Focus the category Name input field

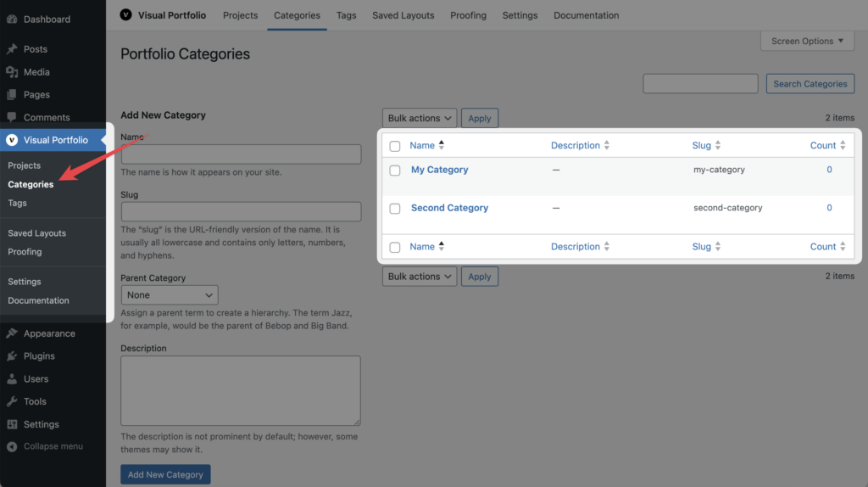pos(241,154)
